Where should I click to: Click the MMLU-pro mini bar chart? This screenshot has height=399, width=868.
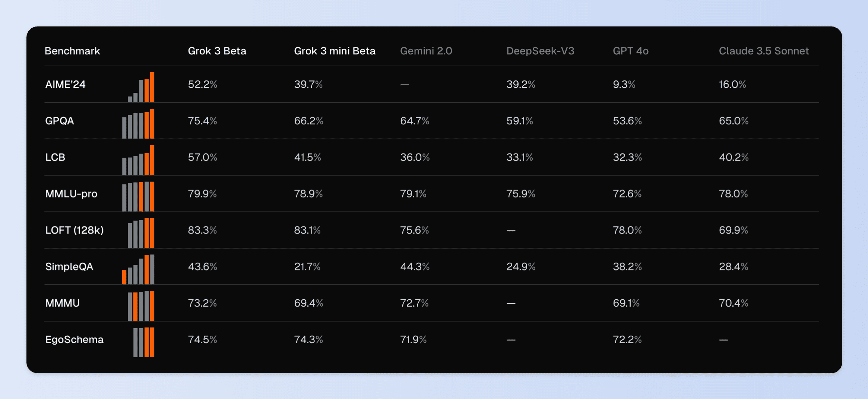138,197
